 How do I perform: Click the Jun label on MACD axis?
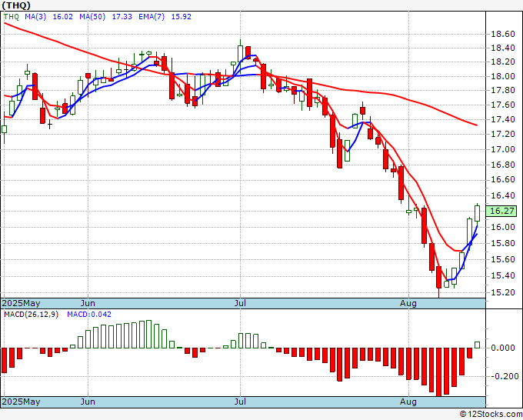tap(88, 402)
